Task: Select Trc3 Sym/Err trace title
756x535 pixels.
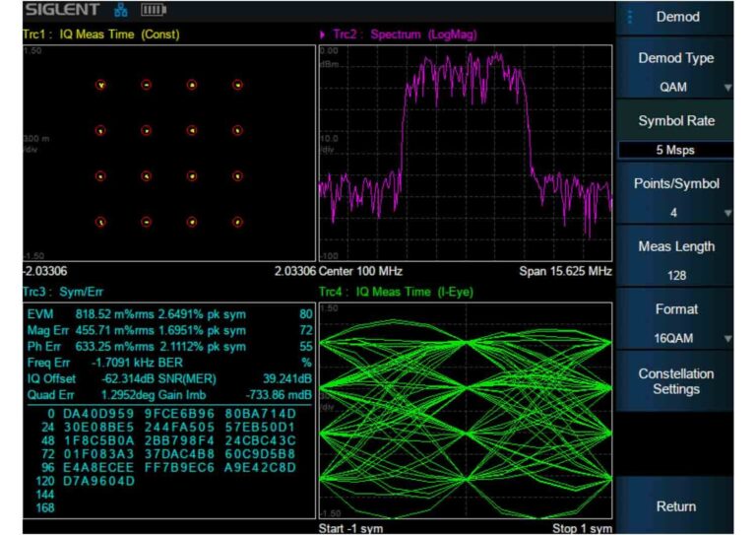Action: 63,292
